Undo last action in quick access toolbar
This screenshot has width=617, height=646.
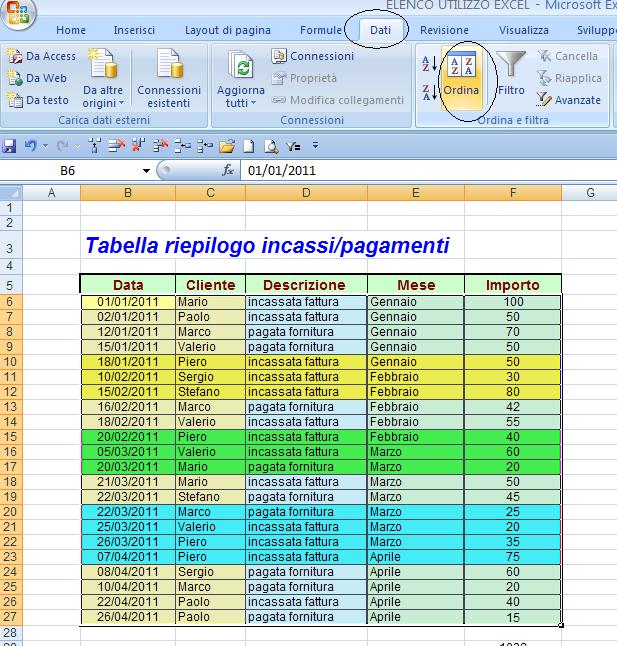click(31, 146)
